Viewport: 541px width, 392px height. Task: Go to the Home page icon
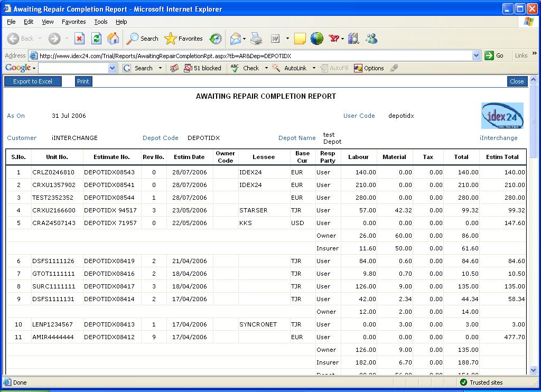point(113,39)
